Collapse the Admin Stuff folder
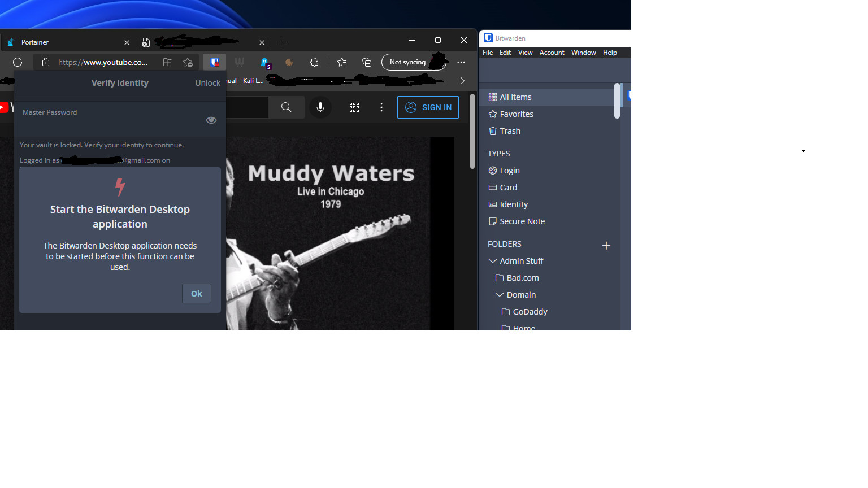This screenshot has height=488, width=868. pos(492,260)
